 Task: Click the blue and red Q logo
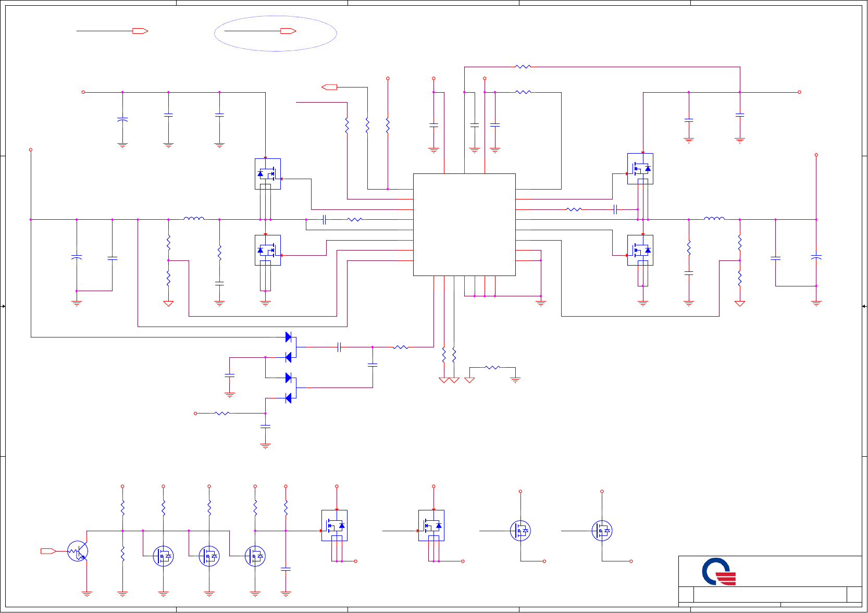coord(719,571)
